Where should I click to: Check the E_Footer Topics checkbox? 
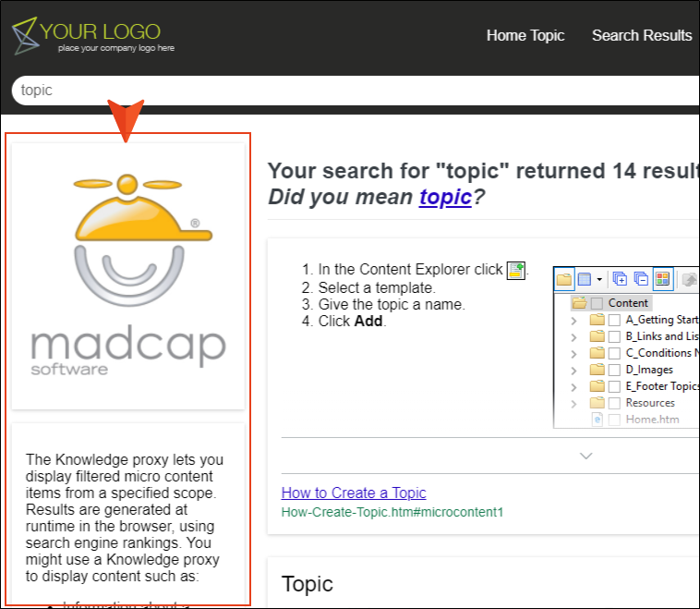(x=614, y=386)
